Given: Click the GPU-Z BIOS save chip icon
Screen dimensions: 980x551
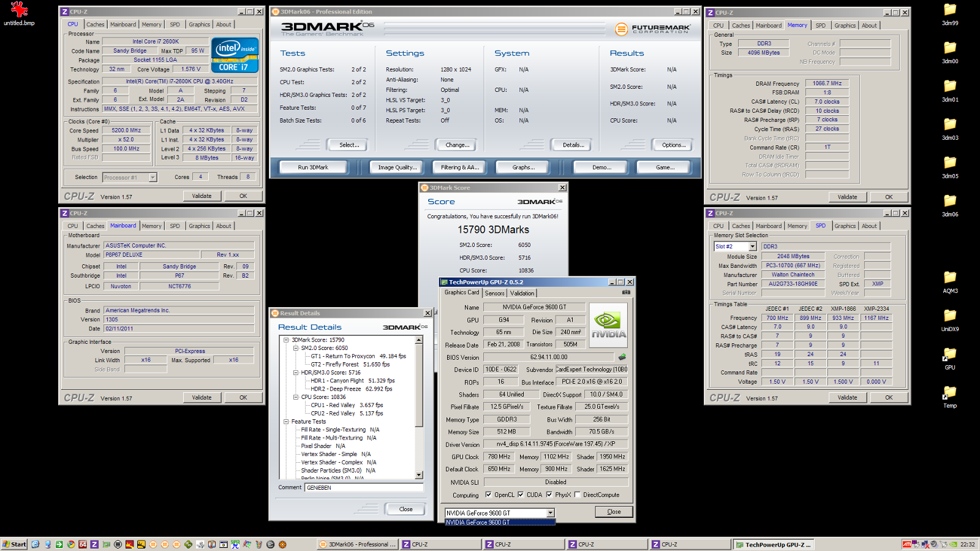Looking at the screenshot, I should [x=622, y=357].
